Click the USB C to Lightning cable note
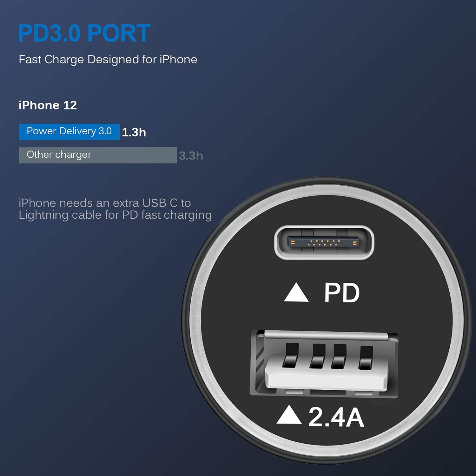The width and height of the screenshot is (476, 476). click(115, 209)
